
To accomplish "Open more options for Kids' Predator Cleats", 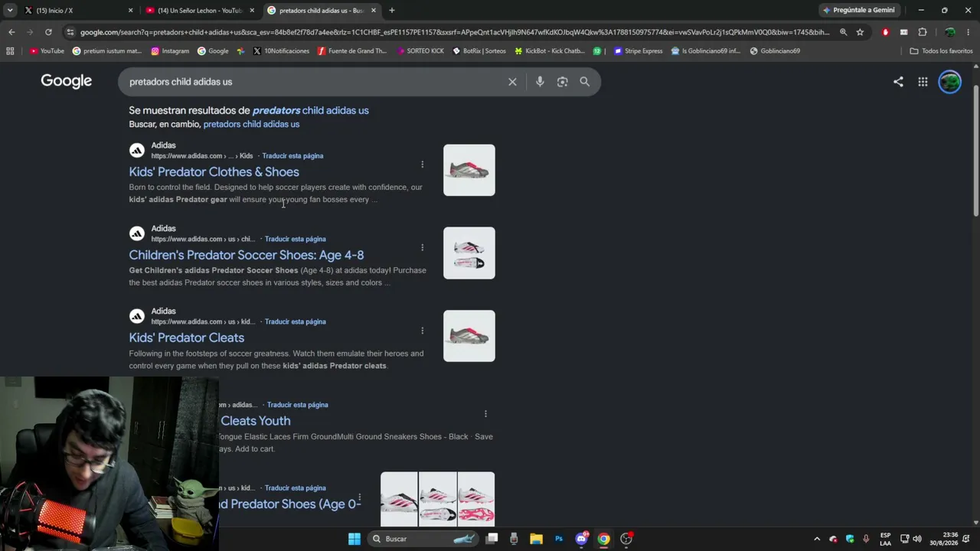I will [422, 331].
